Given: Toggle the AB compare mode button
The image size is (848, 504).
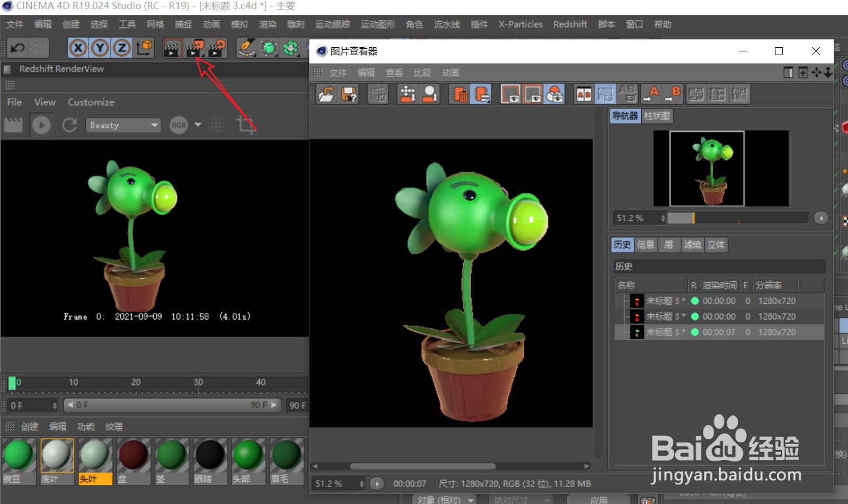Looking at the screenshot, I should 584,94.
